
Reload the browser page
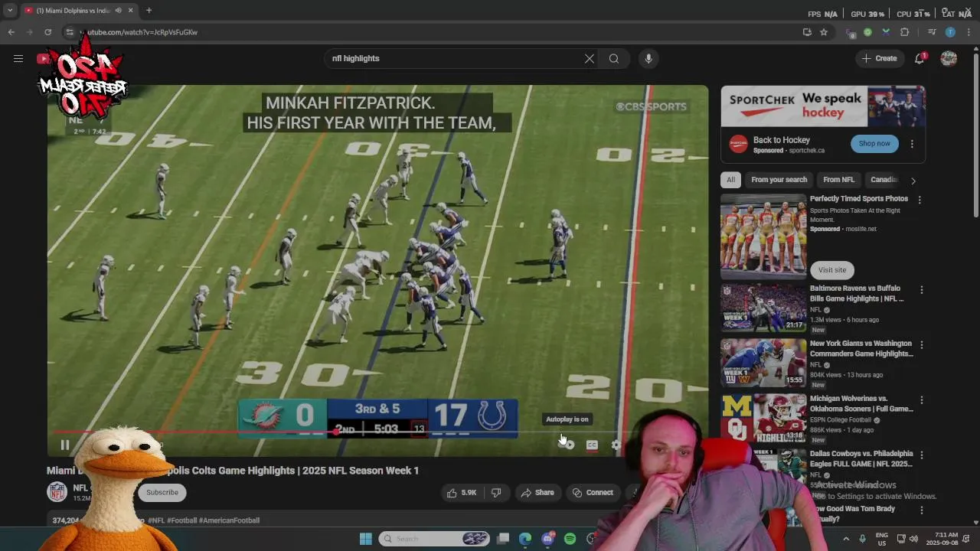pyautogui.click(x=47, y=32)
